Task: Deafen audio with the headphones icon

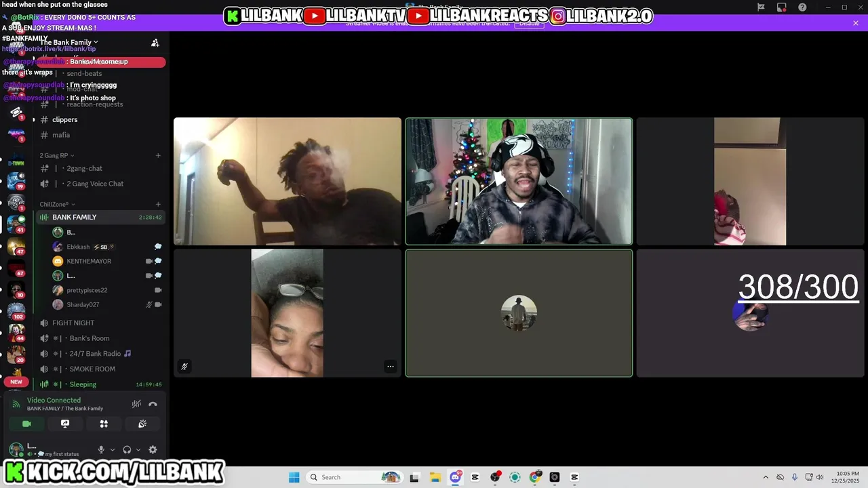Action: [x=127, y=449]
